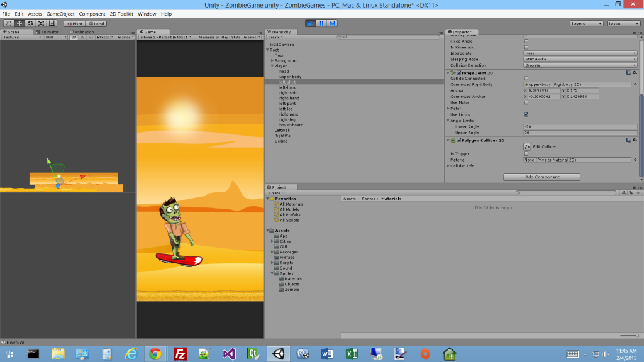Viewport: 644px width, 362px height.
Task: Disable the Polygon Collider 2D component checkbox
Action: tap(458, 140)
